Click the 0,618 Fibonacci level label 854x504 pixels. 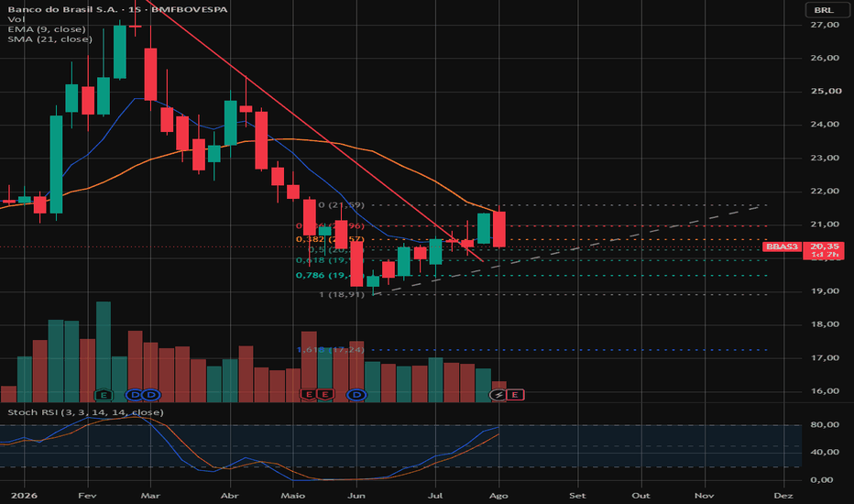[330, 260]
